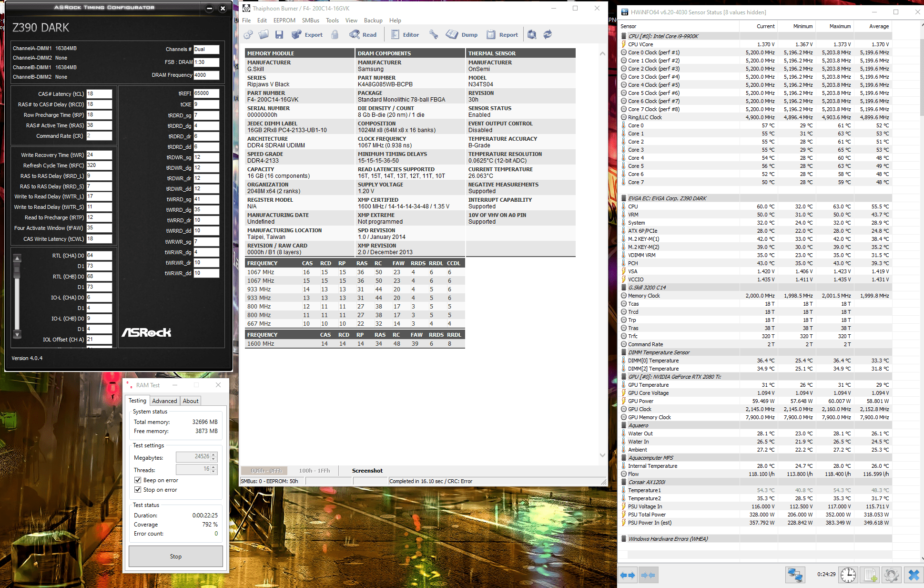Open the Help menu in Thaiphoon Burner
The image size is (924, 588).
(x=395, y=21)
